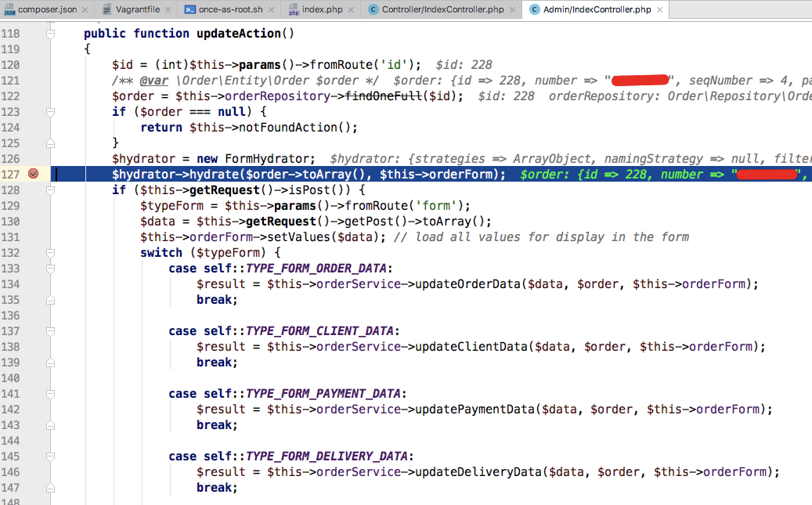Click line number 122 in the gutter
Image resolution: width=812 pixels, height=505 pixels.
(x=10, y=96)
